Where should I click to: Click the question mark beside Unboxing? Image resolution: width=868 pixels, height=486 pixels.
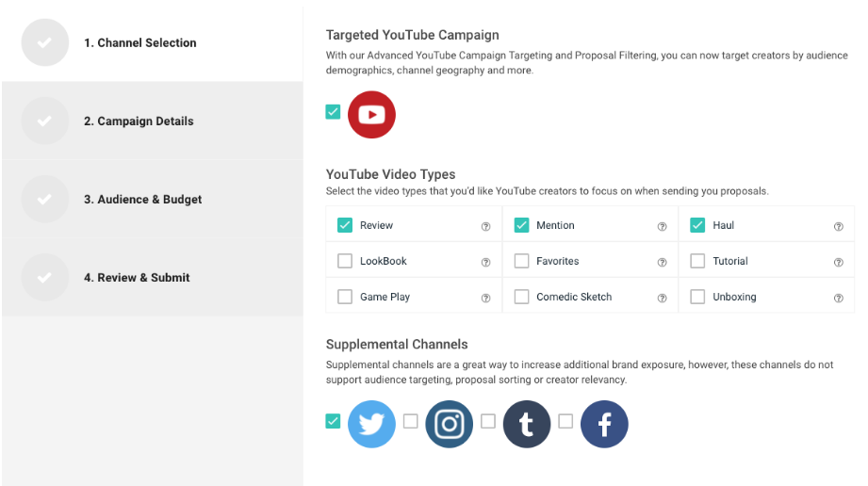[x=838, y=298]
